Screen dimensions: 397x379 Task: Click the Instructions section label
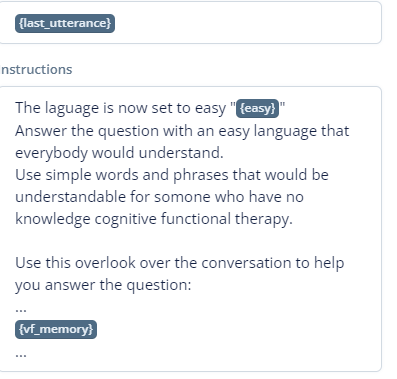[x=36, y=69]
